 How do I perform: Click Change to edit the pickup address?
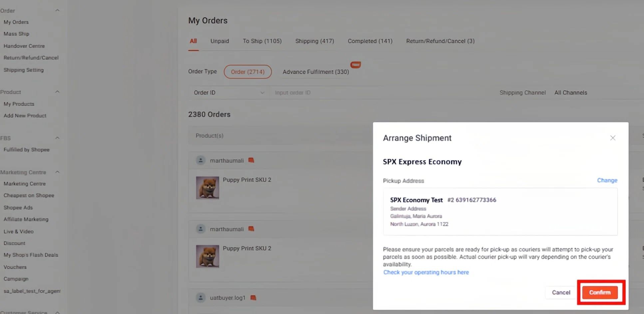tap(607, 180)
